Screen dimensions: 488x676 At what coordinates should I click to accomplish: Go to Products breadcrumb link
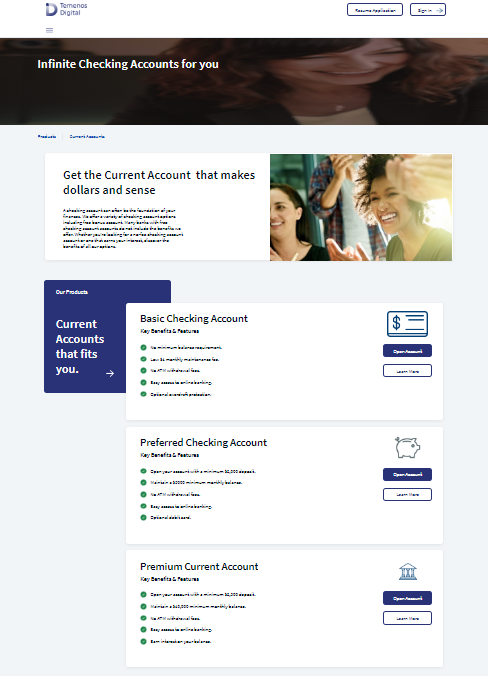tap(47, 137)
